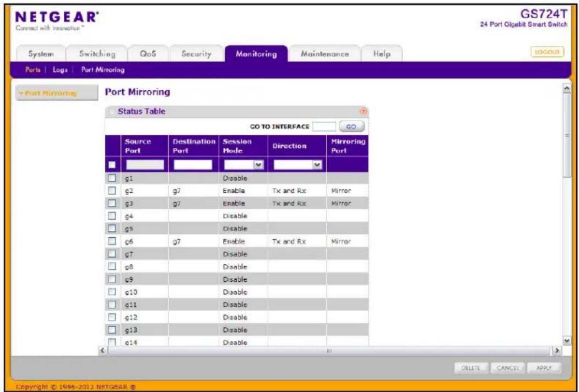Click the vertical scrollbar up arrow
The image size is (579, 392).
[x=567, y=88]
